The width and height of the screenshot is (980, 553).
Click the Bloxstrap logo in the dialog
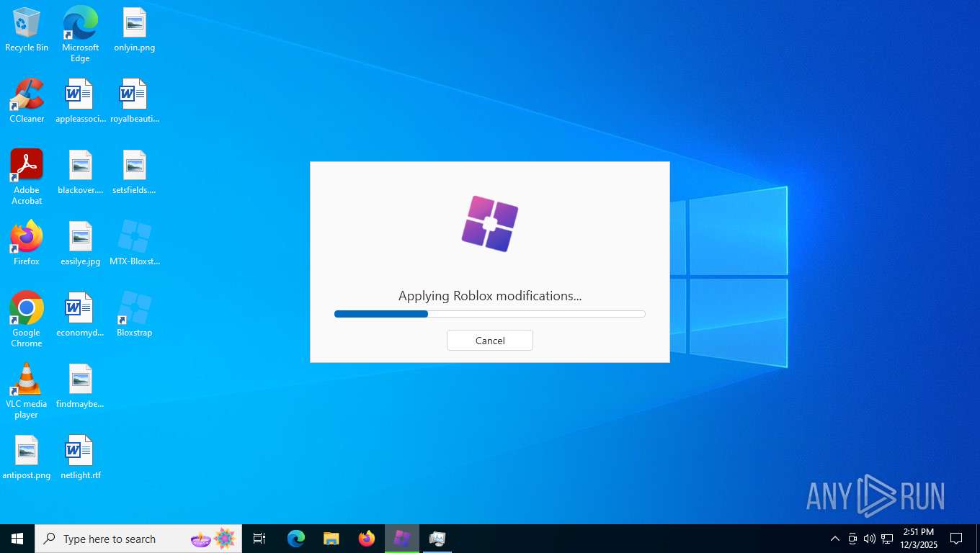tap(490, 224)
